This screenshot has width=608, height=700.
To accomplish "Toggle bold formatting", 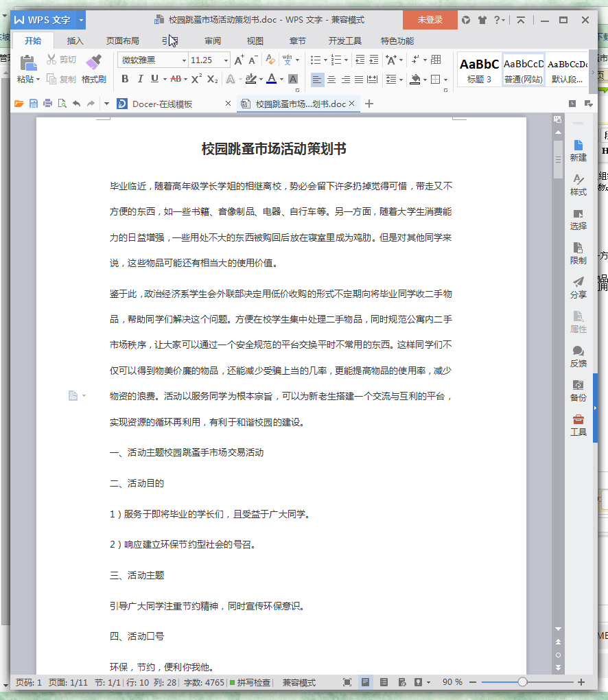I will (125, 79).
